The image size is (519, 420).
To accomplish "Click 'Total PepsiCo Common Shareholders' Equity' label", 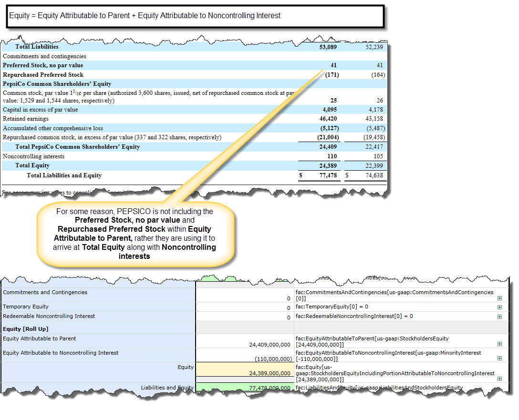I will (77, 147).
